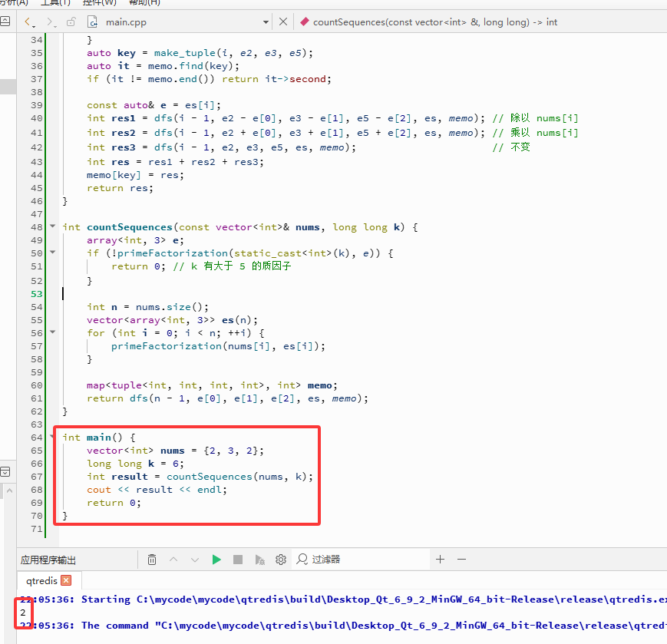This screenshot has height=644, width=667.
Task: Increase output font size with plus
Action: click(441, 560)
